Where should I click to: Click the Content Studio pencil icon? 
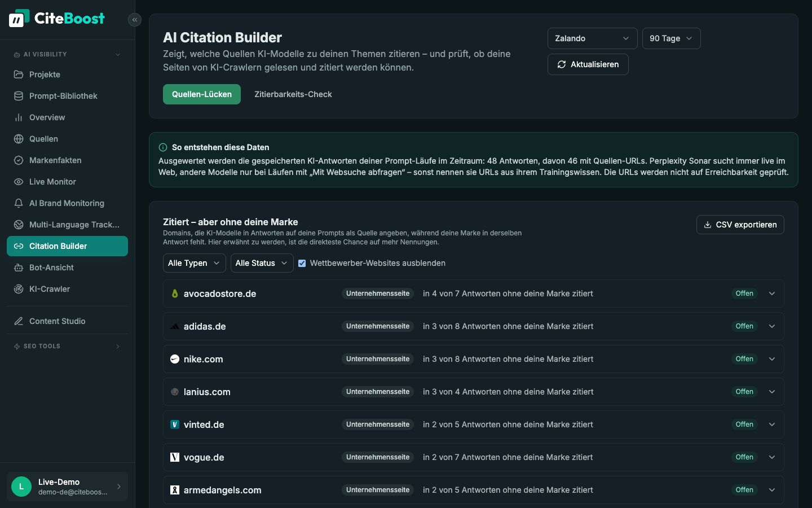[19, 321]
